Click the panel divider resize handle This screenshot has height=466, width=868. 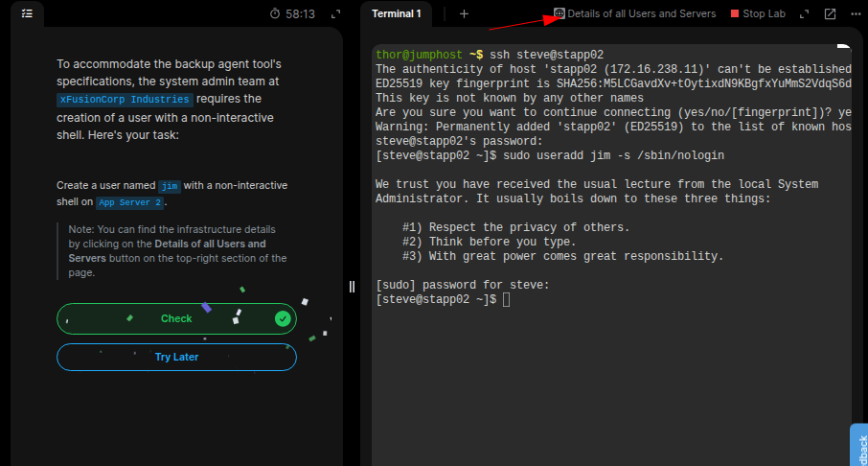[x=352, y=287]
